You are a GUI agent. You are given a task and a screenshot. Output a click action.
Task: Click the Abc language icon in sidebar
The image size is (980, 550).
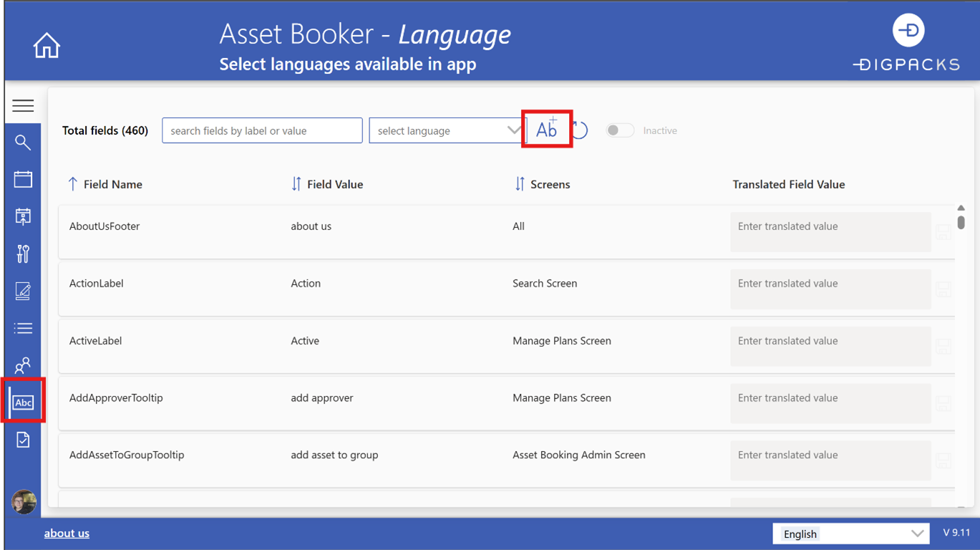point(24,402)
